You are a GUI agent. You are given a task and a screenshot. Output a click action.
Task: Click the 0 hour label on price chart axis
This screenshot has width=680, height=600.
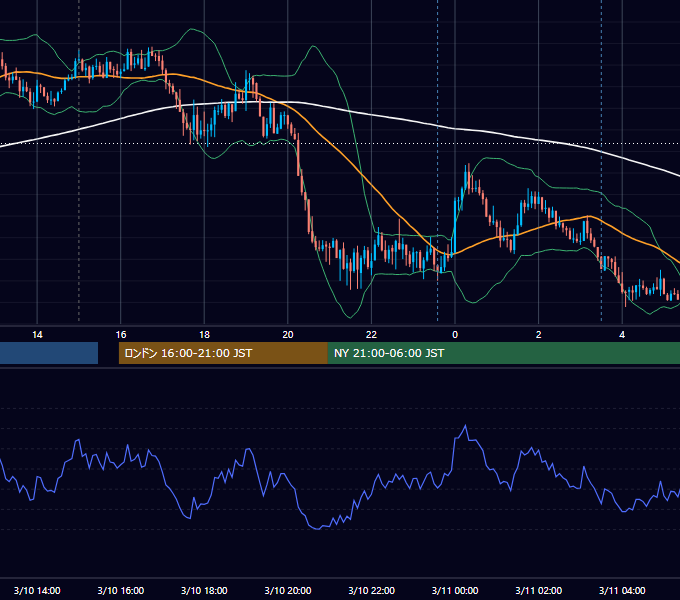click(x=455, y=335)
